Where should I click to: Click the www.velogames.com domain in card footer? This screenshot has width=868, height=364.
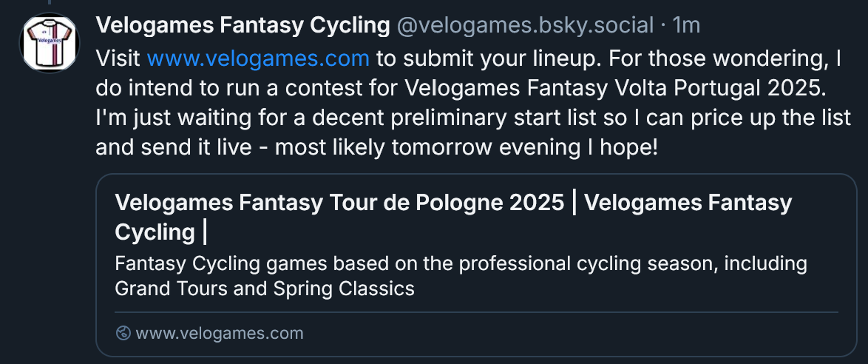click(x=220, y=333)
